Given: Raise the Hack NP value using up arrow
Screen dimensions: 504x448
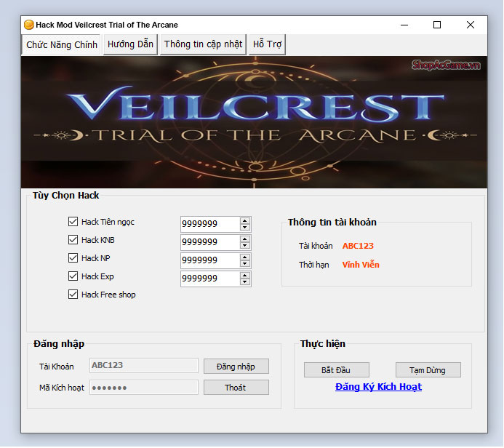Looking at the screenshot, I should (x=244, y=257).
